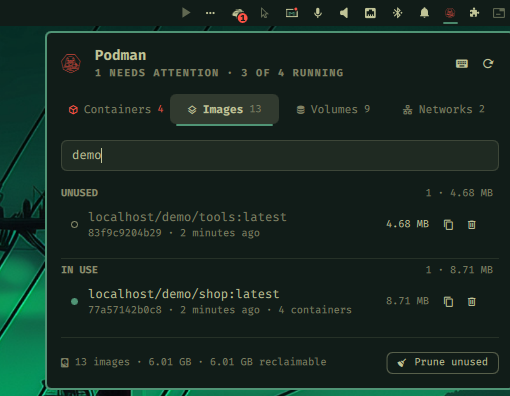Viewport: 510px width, 396px height.
Task: Click the 83f9c9204b29 image ID text
Action: pyautogui.click(x=125, y=233)
